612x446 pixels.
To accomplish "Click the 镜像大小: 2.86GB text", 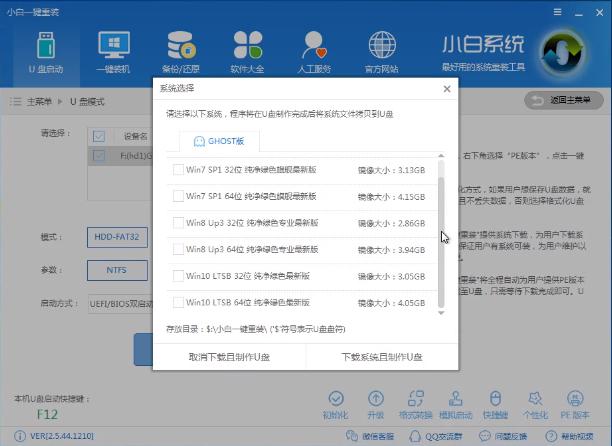I will (x=391, y=223).
